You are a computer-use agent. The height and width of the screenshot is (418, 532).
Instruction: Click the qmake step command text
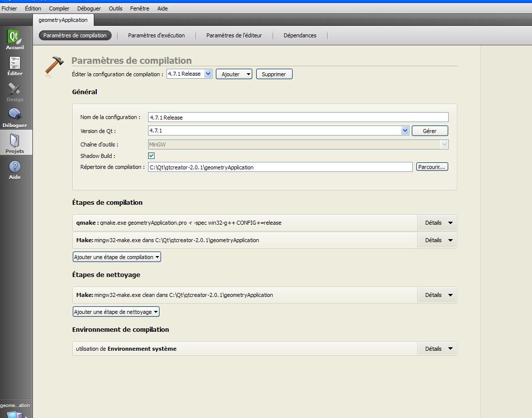(179, 223)
